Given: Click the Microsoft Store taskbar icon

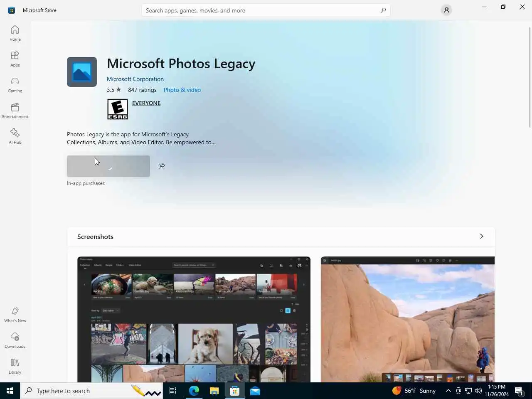Looking at the screenshot, I should [x=235, y=391].
